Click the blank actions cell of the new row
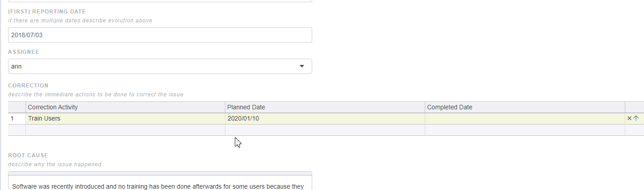 click(635, 130)
